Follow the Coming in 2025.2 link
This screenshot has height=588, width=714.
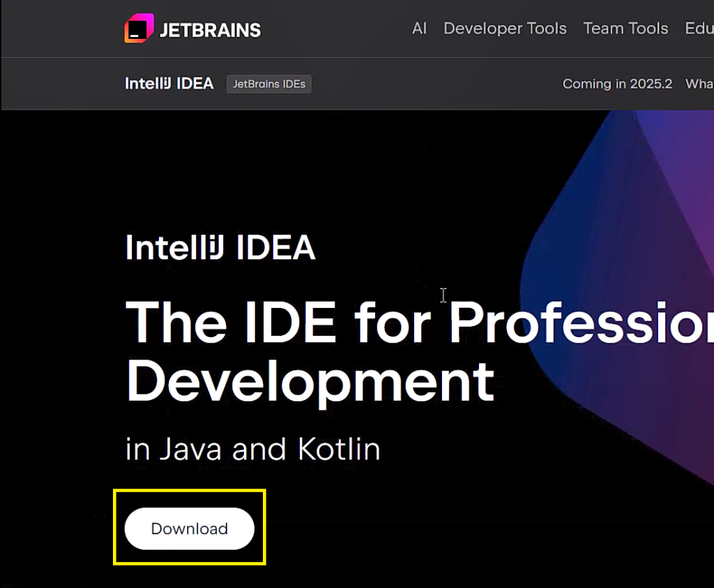click(617, 84)
